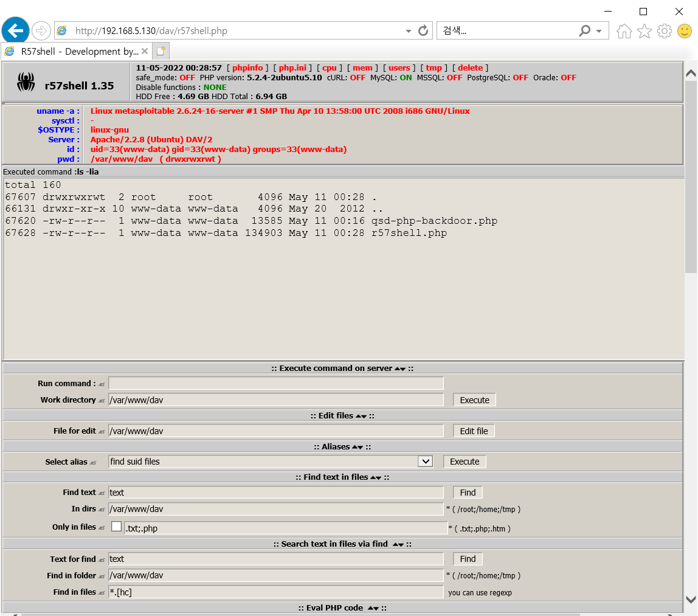Click the Edit file button
The height and width of the screenshot is (616, 698).
[x=474, y=431]
